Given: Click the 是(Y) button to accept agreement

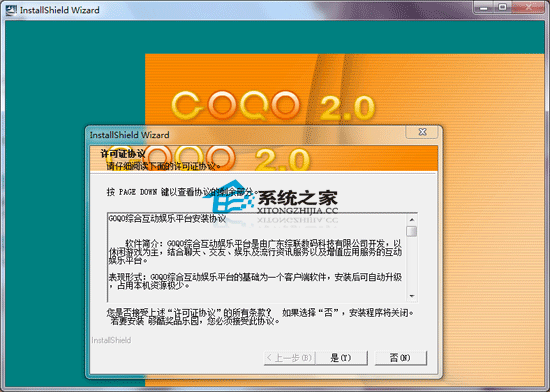Looking at the screenshot, I should coord(341,358).
